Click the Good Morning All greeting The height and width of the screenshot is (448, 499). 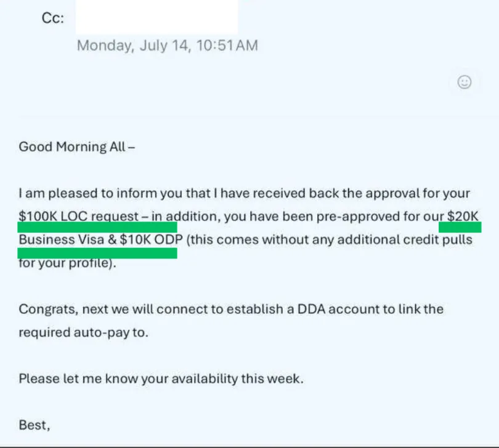(x=76, y=147)
